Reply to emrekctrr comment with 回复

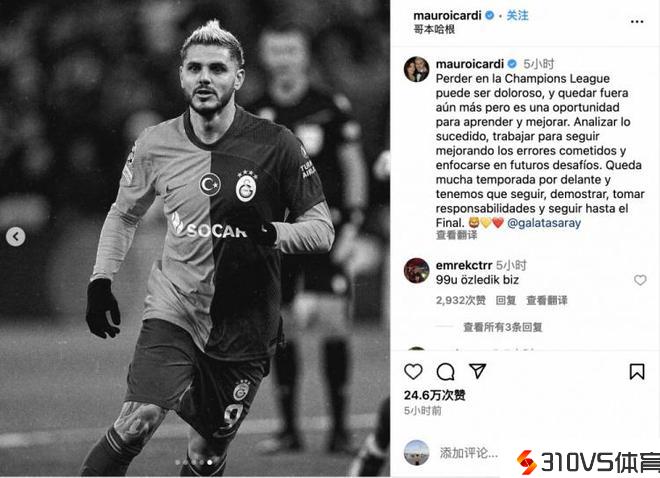pos(506,300)
